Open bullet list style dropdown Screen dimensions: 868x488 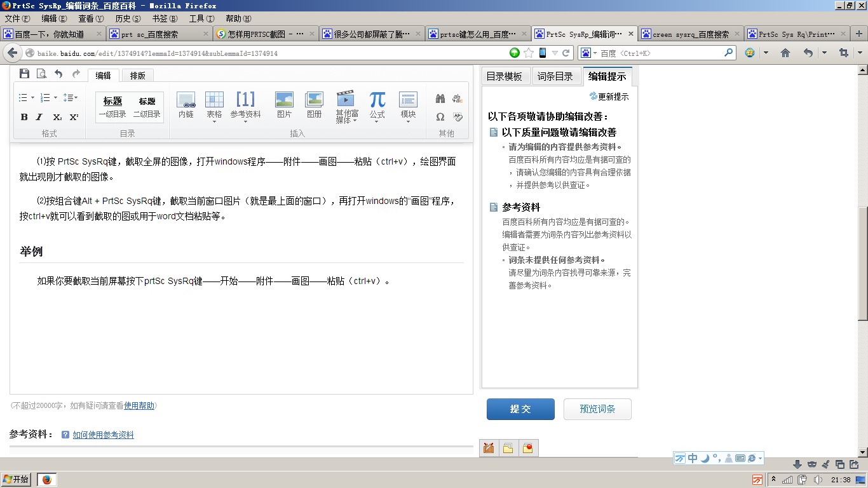coord(33,98)
